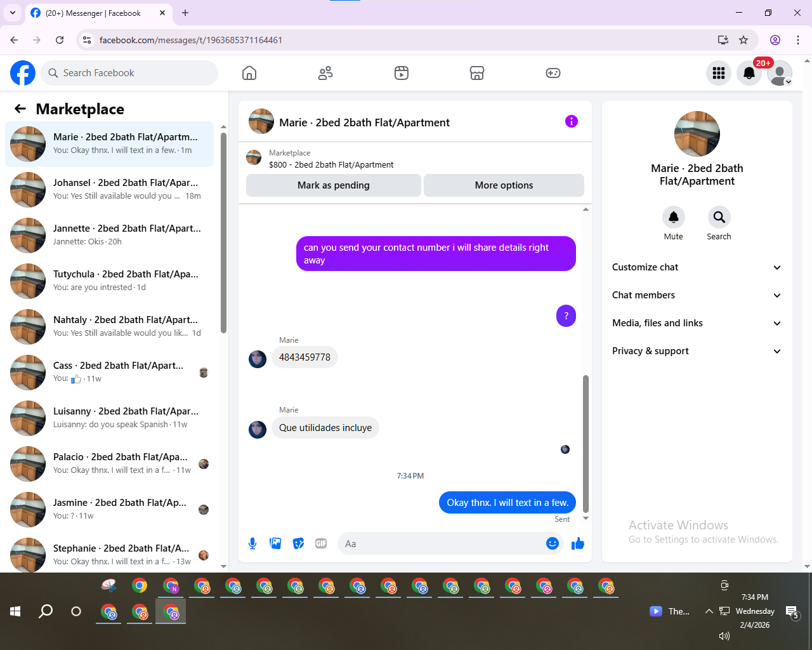Click the Search Facebook field
Viewport: 812px width, 650px height.
129,73
